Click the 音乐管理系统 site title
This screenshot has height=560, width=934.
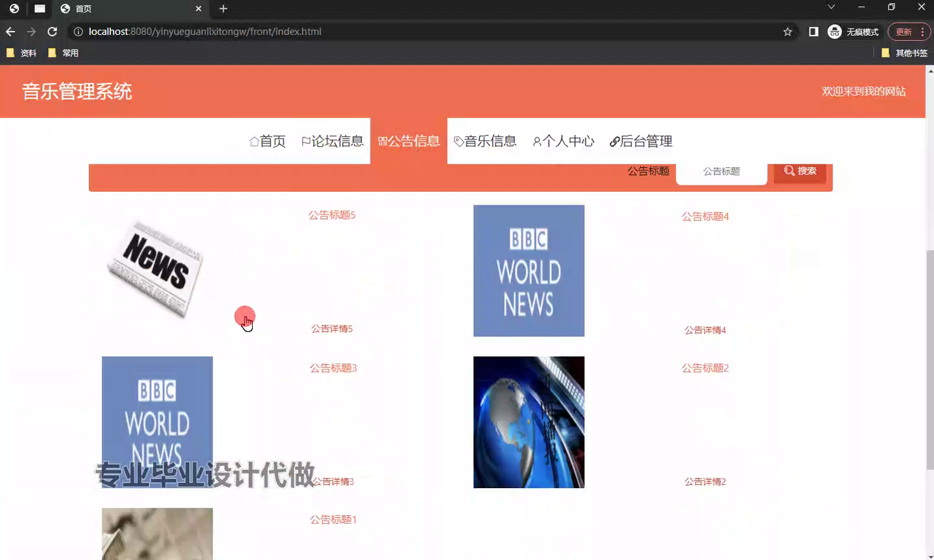click(77, 91)
